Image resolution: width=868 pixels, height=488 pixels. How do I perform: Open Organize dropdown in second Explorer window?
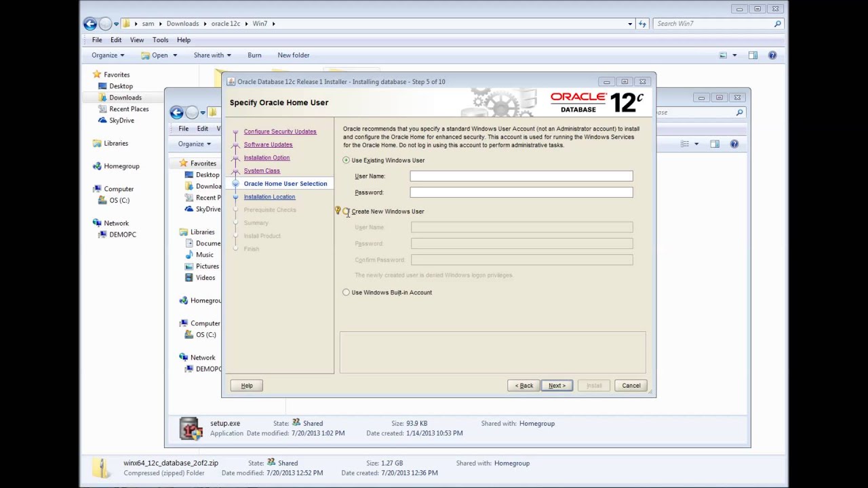(195, 144)
